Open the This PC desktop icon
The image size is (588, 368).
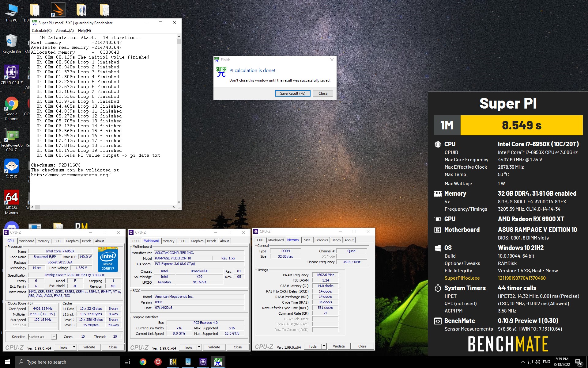pyautogui.click(x=11, y=13)
